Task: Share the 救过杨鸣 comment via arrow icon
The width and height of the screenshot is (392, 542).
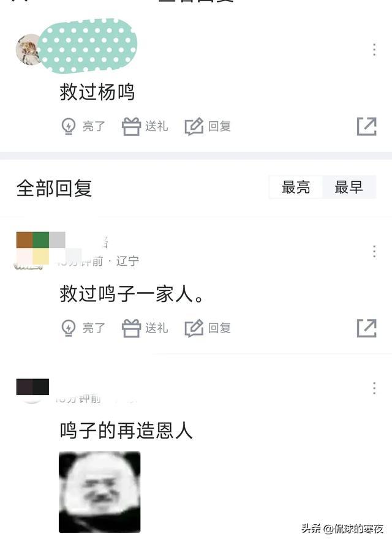Action: pyautogui.click(x=366, y=127)
